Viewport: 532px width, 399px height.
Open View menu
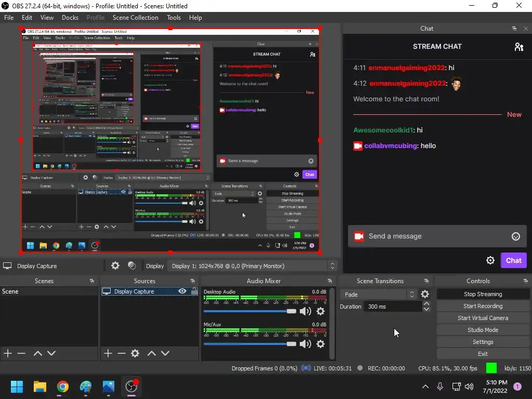coord(47,18)
